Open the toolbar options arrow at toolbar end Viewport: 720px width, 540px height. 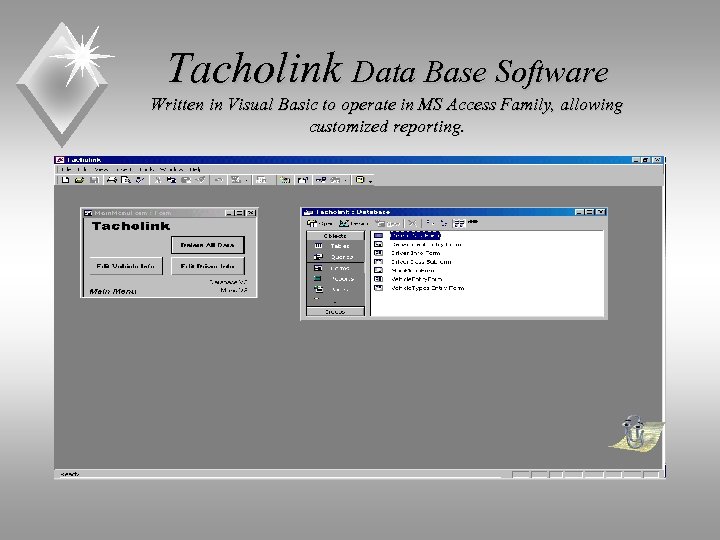(370, 181)
